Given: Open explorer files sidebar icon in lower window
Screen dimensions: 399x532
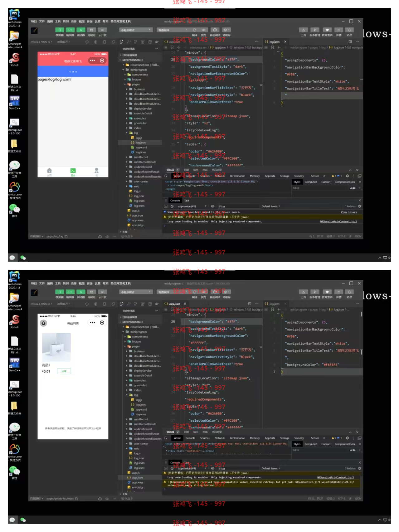Looking at the screenshot, I should [x=121, y=304].
